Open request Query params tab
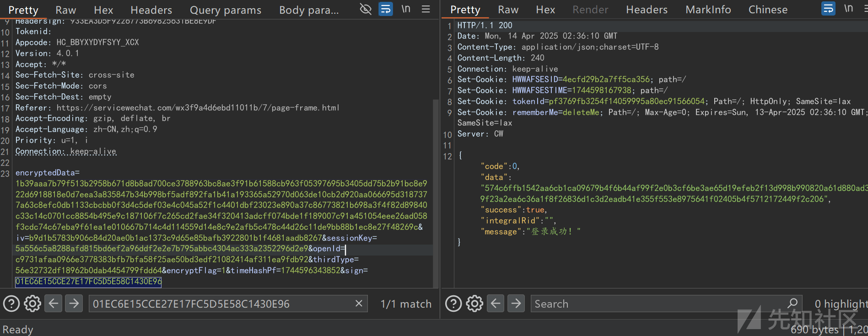The image size is (868, 336). tap(226, 10)
